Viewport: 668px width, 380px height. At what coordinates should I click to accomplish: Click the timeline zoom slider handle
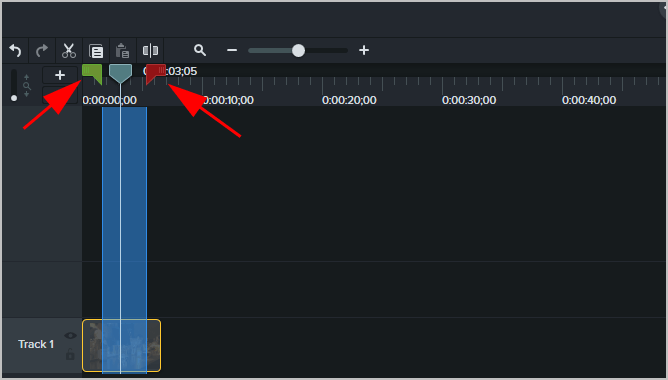[298, 51]
